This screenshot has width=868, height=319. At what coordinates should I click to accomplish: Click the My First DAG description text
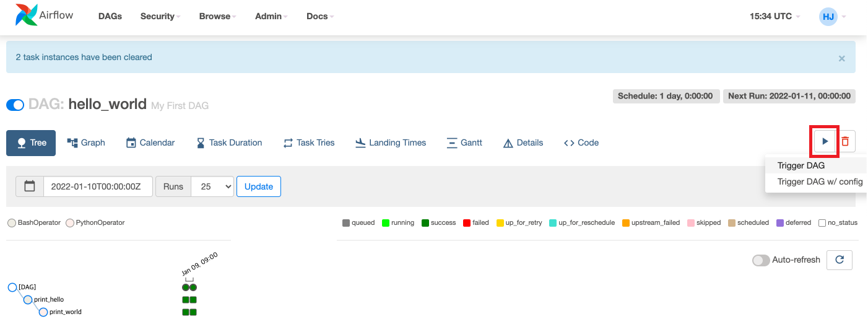point(180,106)
